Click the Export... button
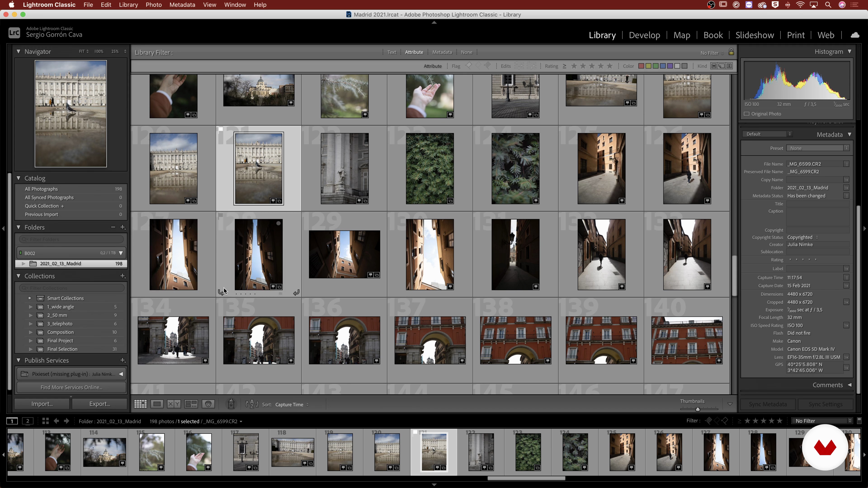 point(100,404)
